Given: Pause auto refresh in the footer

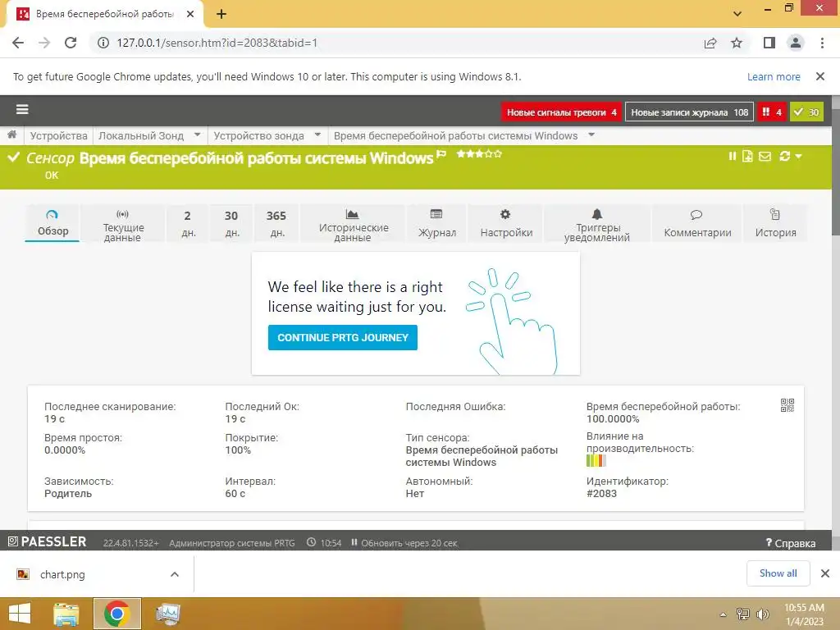Looking at the screenshot, I should [x=354, y=543].
